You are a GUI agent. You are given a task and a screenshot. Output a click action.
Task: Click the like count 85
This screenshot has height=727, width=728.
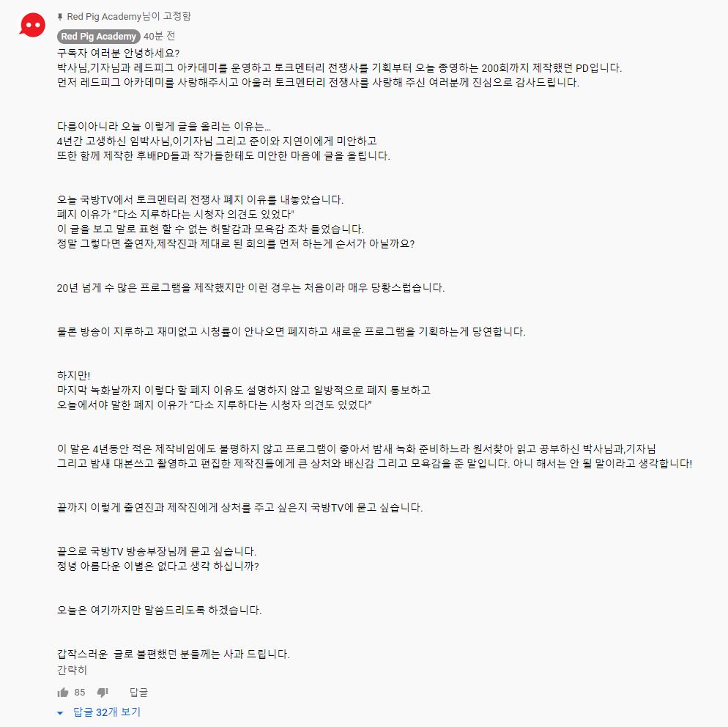(x=80, y=692)
